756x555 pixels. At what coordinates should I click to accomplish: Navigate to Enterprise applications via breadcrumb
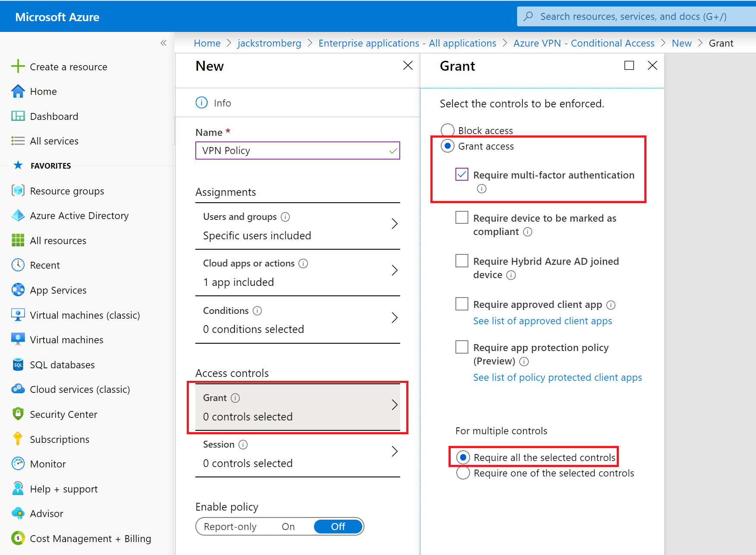[x=407, y=43]
